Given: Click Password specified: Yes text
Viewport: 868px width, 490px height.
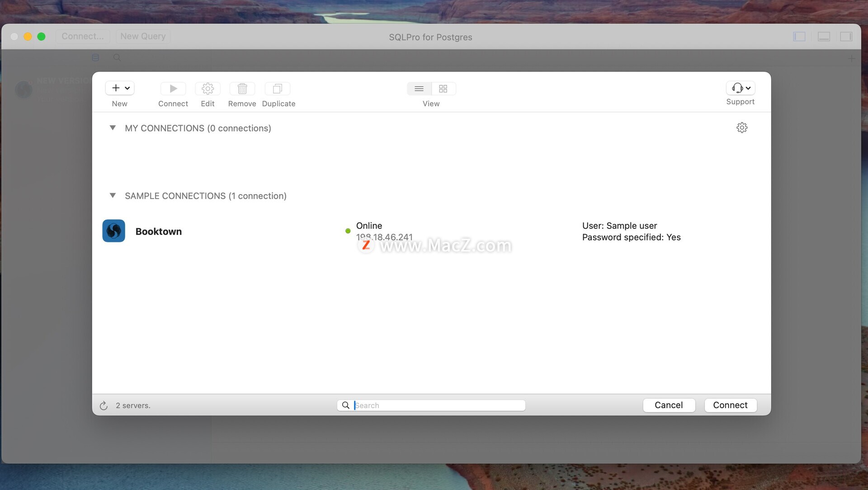Looking at the screenshot, I should click(x=631, y=237).
